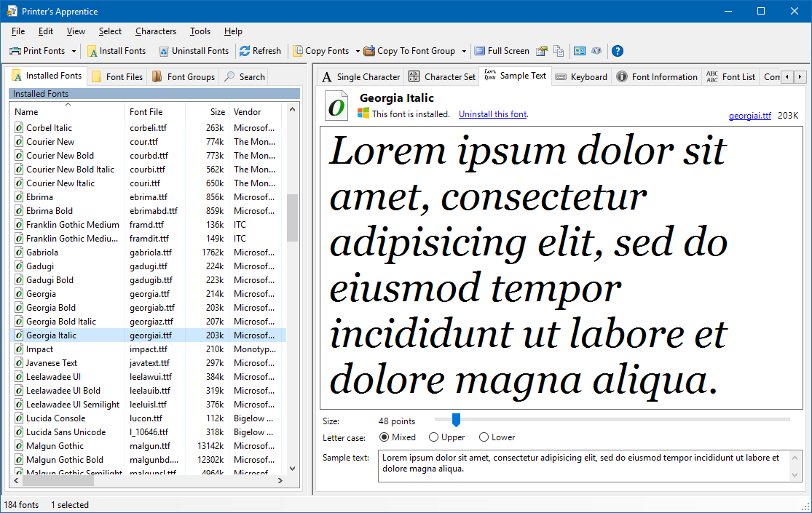Click the Install Fonts toolbar button
Image resolution: width=812 pixels, height=513 pixels.
pyautogui.click(x=117, y=51)
